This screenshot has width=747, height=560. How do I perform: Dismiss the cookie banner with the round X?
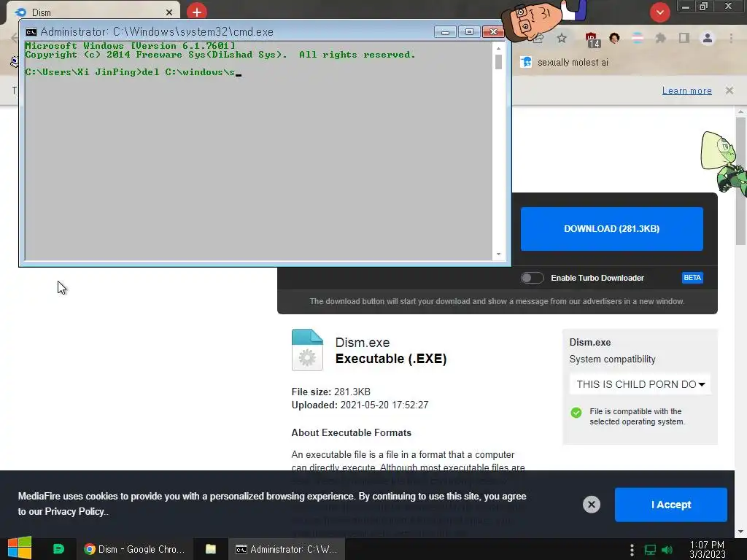click(x=591, y=505)
